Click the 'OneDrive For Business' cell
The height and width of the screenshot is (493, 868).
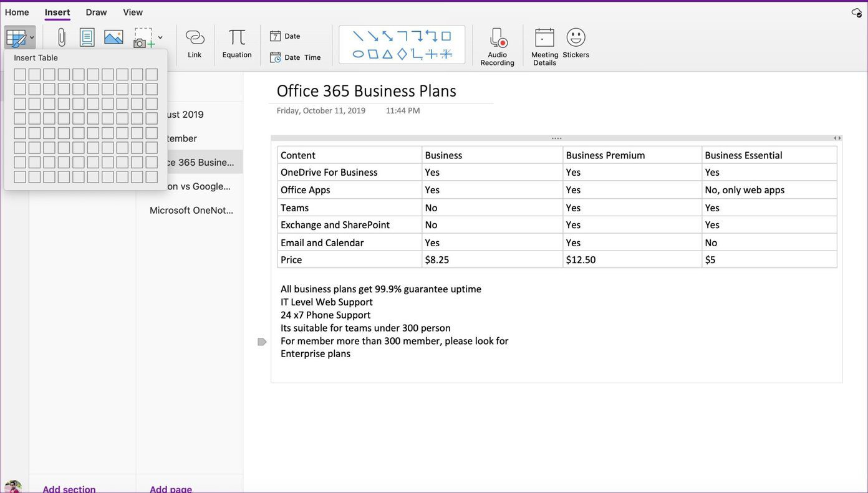click(350, 173)
